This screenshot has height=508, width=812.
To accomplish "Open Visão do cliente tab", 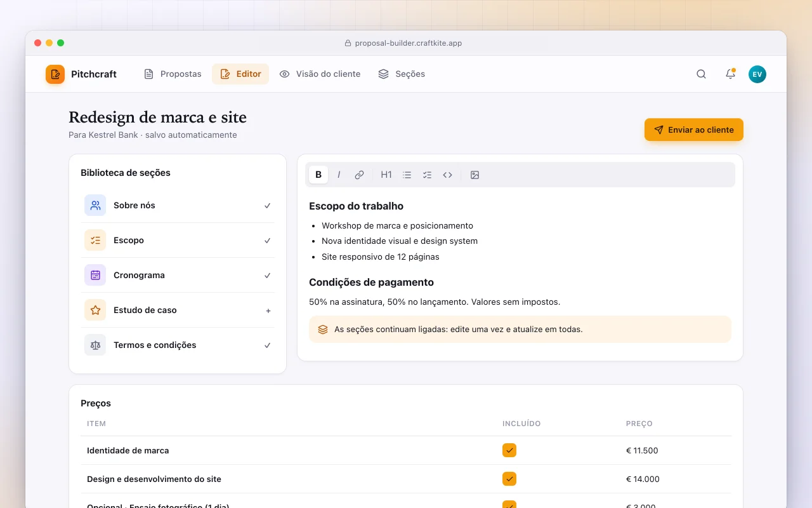I will (320, 74).
